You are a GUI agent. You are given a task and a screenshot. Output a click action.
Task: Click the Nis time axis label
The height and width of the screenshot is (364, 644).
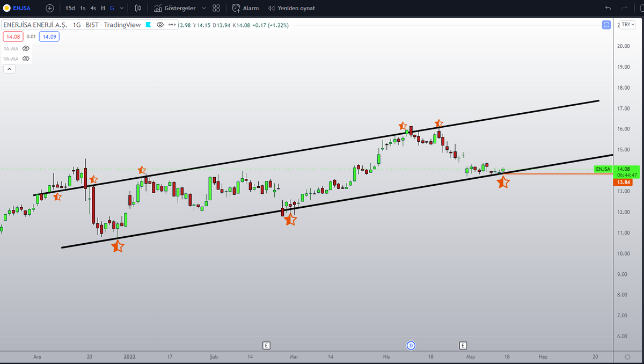[386, 356]
